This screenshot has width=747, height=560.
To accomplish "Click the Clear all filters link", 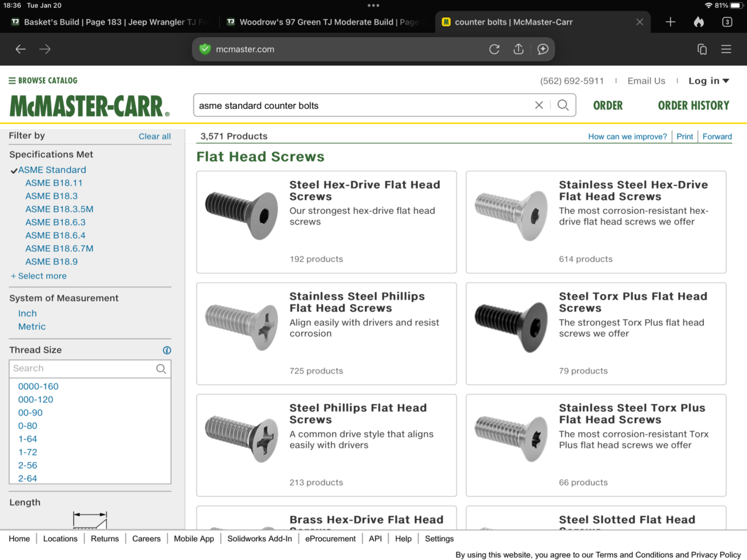I will point(154,137).
